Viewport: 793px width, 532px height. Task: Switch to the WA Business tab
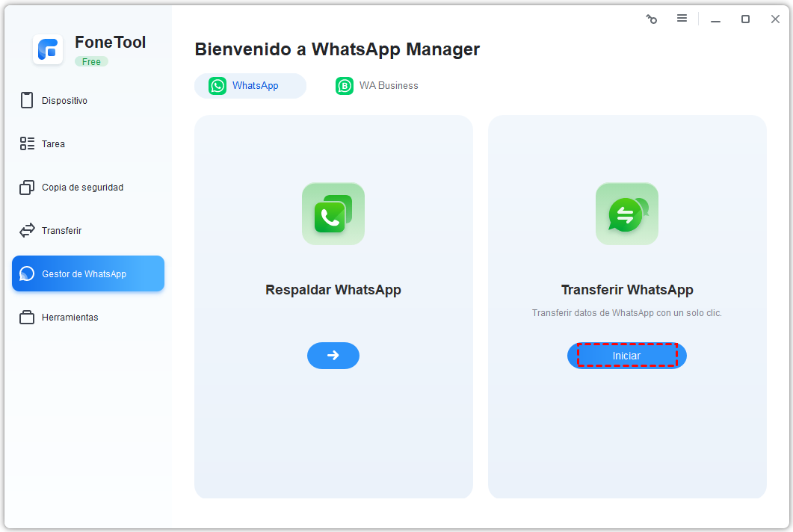click(x=377, y=86)
